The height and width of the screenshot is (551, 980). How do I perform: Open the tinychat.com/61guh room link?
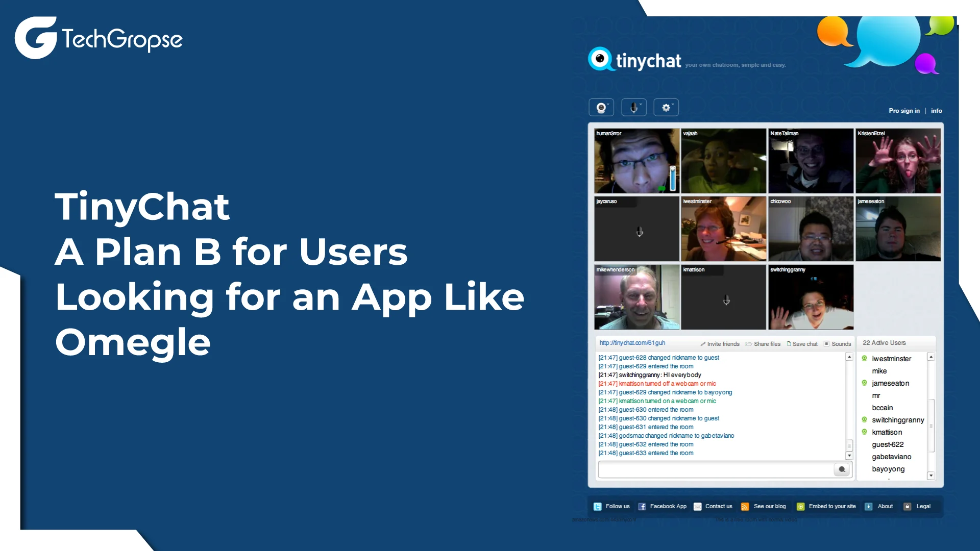632,343
